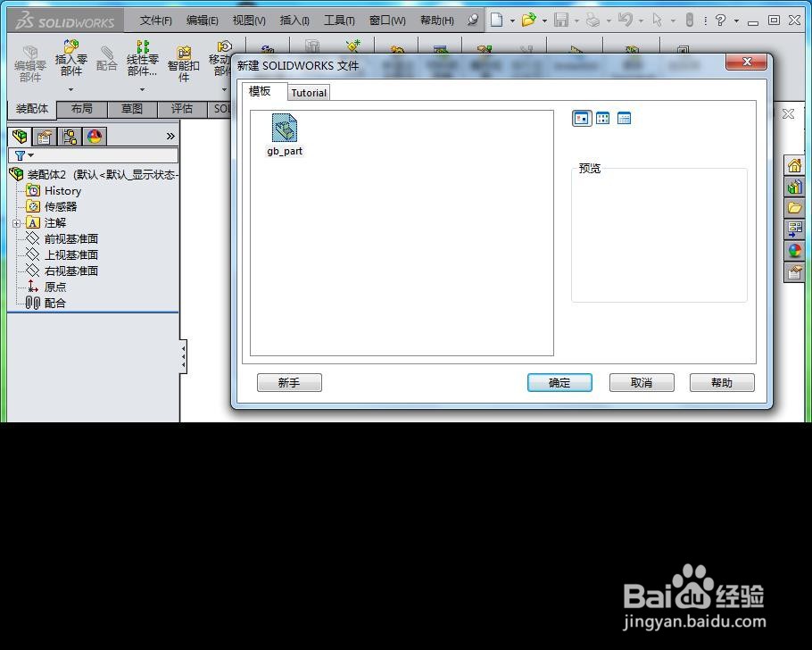Click the Rebuild traffic light icon
The width and height of the screenshot is (812, 650).
coord(689,20)
